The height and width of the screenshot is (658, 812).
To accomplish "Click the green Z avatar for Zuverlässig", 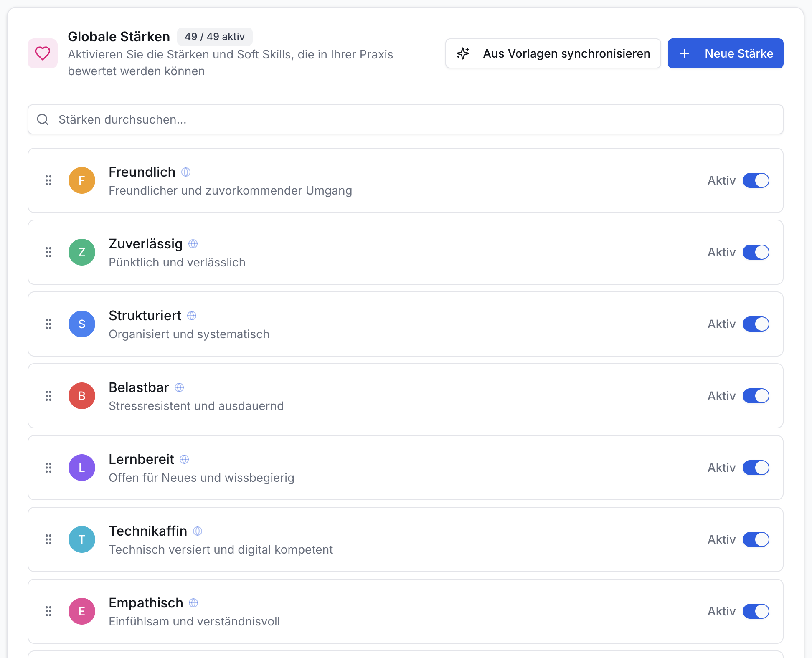I will (82, 252).
